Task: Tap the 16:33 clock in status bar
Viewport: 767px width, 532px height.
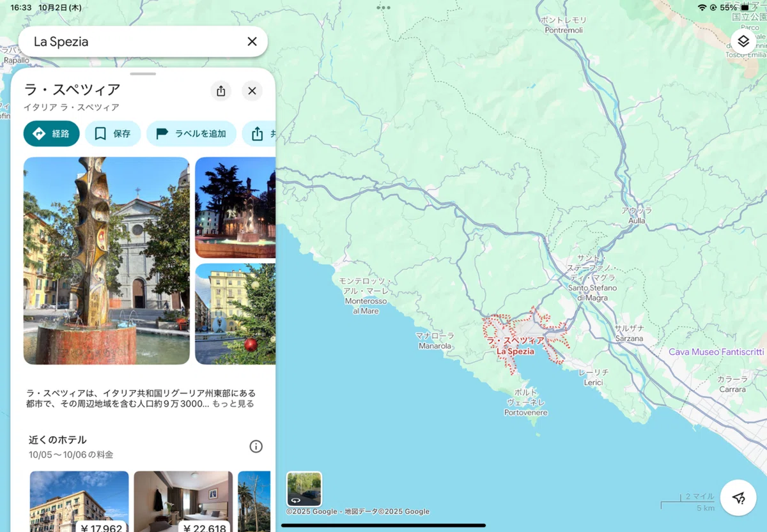Action: click(21, 8)
